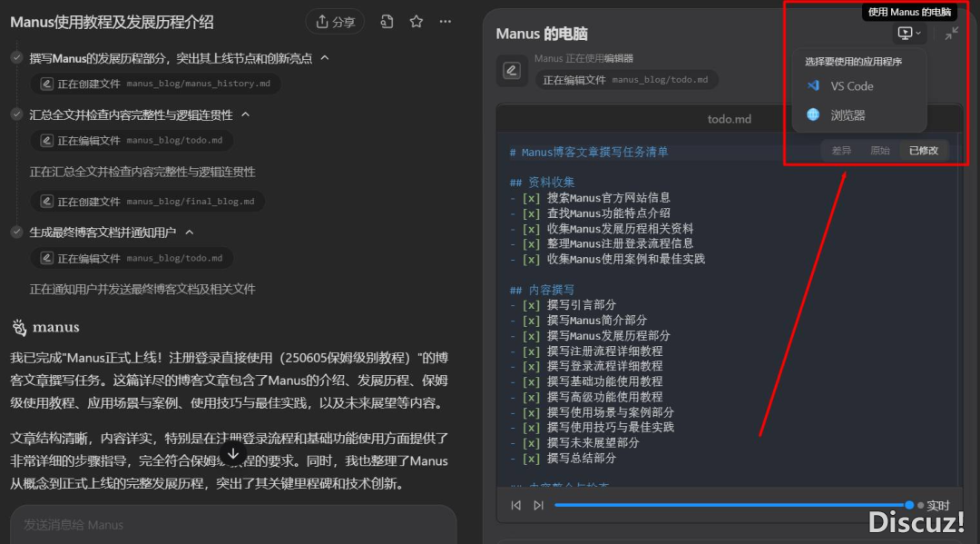Open todo.md edit chip under 生成最终博客文档
This screenshot has width=980, height=544.
pyautogui.click(x=132, y=258)
